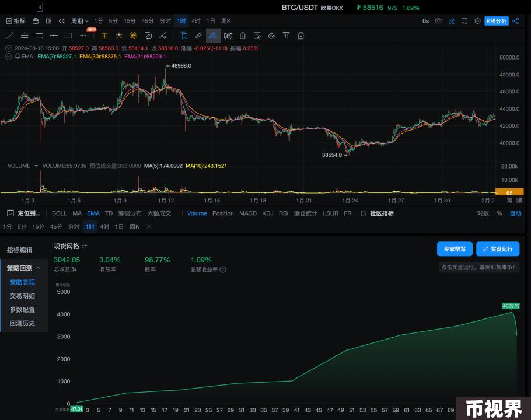Click the 主 main-force icon
This screenshot has height=420, width=531.
click(x=104, y=36)
